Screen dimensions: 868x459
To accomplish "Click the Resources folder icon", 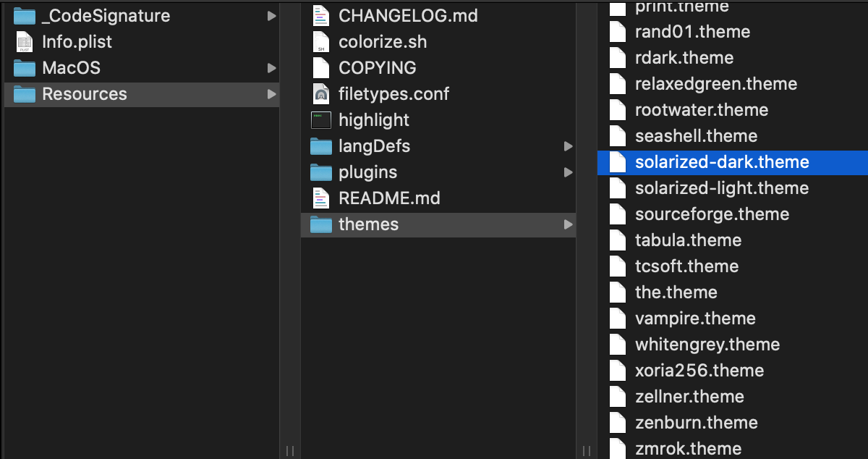I will [x=25, y=94].
